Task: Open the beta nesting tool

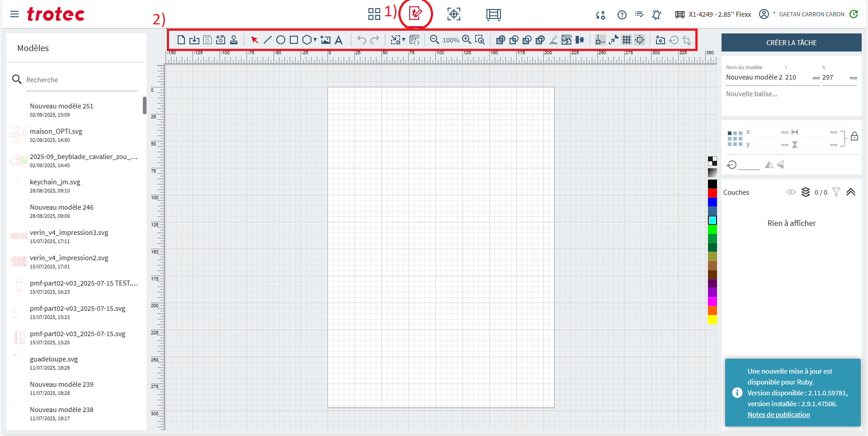Action: point(566,40)
